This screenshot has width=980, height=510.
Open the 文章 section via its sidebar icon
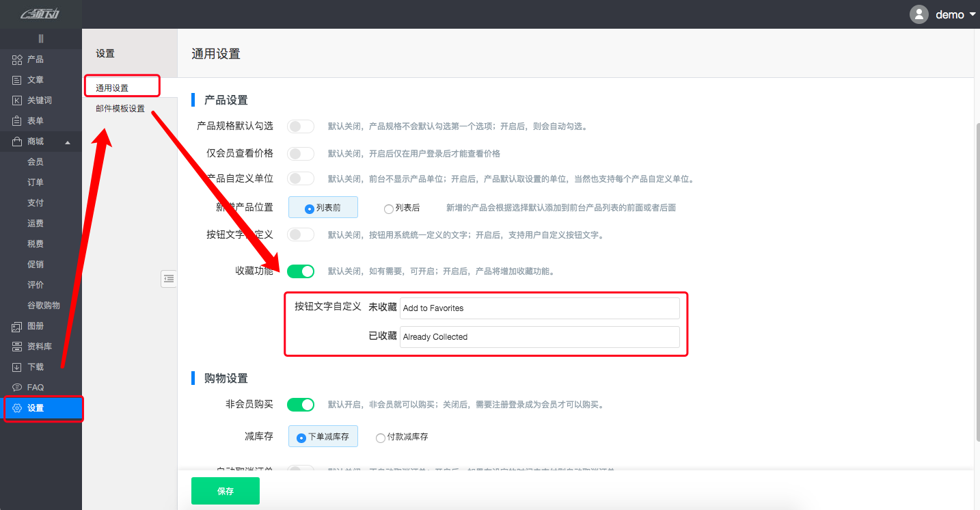[17, 80]
